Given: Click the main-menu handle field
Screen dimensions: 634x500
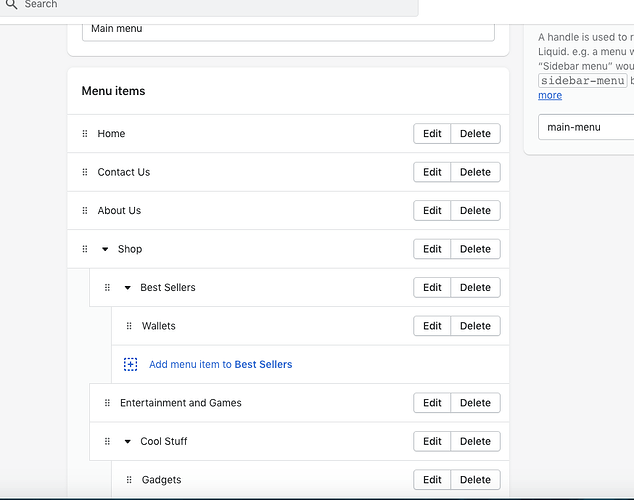Looking at the screenshot, I should 585,128.
